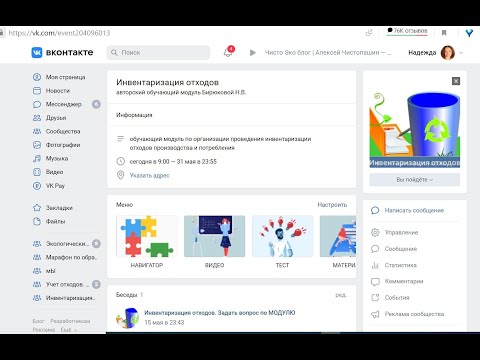This screenshot has height=360, width=480.
Task: Open Видео sidebar icon
Action: click(37, 172)
